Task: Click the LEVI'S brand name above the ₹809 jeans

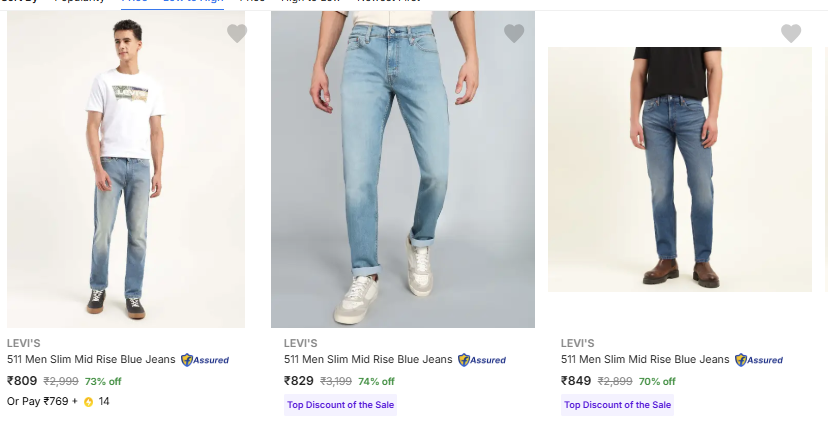Action: coord(24,343)
